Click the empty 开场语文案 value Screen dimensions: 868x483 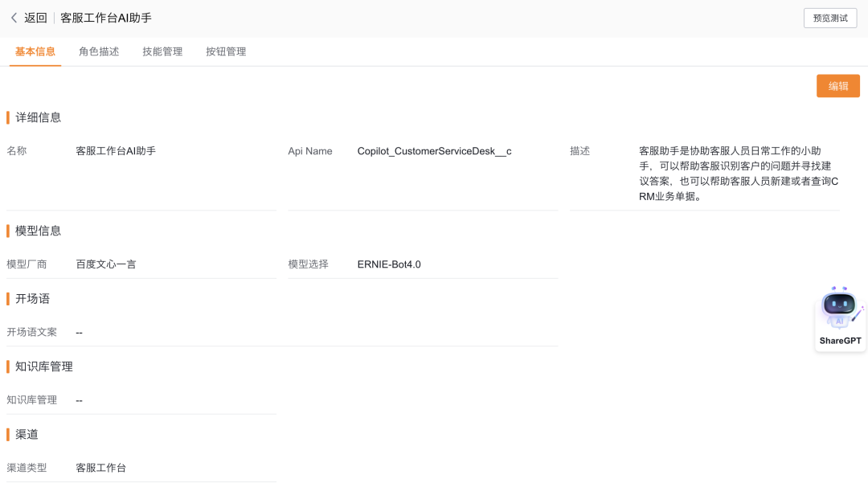click(x=80, y=332)
